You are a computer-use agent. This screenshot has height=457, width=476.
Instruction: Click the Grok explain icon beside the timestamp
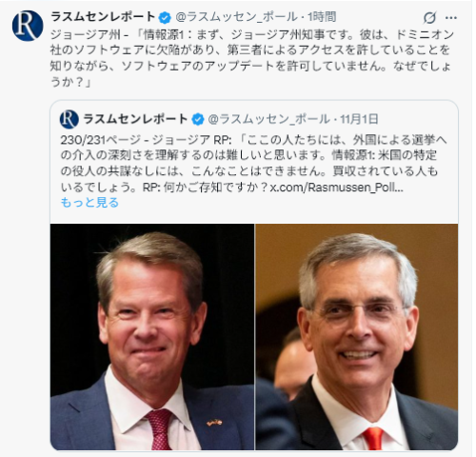point(429,17)
